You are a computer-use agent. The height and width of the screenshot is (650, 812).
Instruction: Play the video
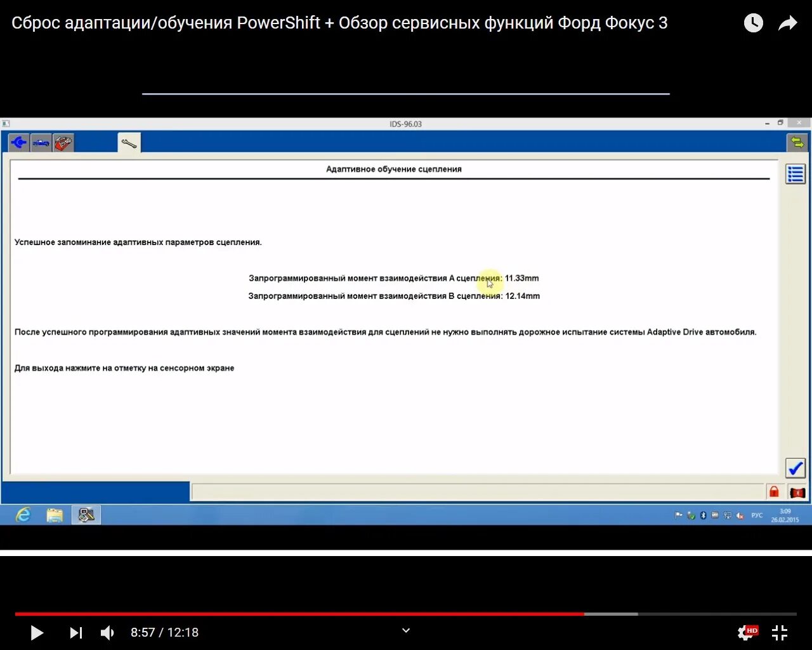click(37, 633)
